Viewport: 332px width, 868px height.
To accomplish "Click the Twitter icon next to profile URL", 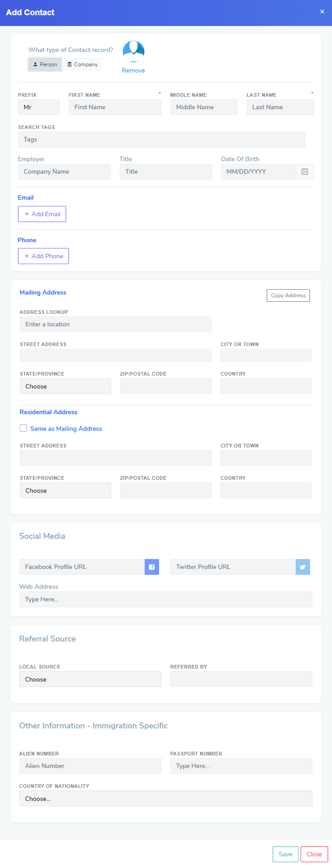I will coord(302,567).
